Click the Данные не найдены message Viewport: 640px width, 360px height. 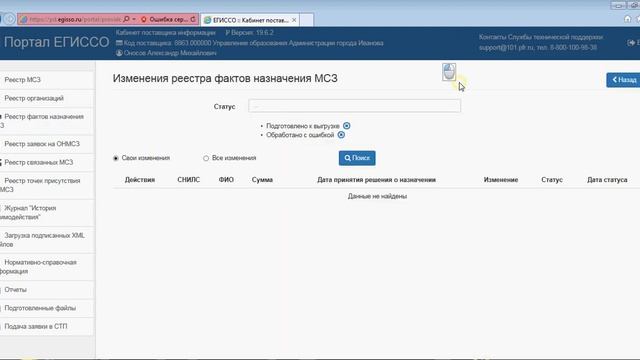tap(377, 196)
